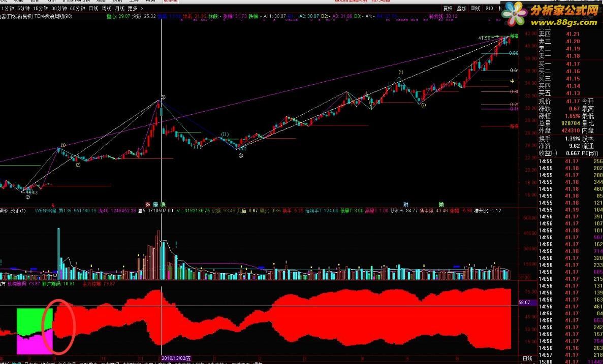Click the 突破 25.32 indicator value

coord(144,17)
